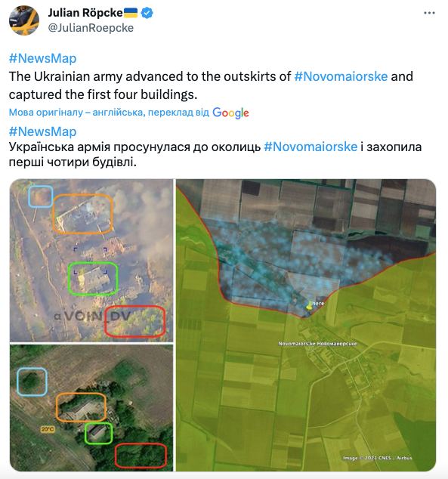Click Julian Röpcke's profile avatar
Viewport: 448px width, 479px height.
[x=24, y=20]
